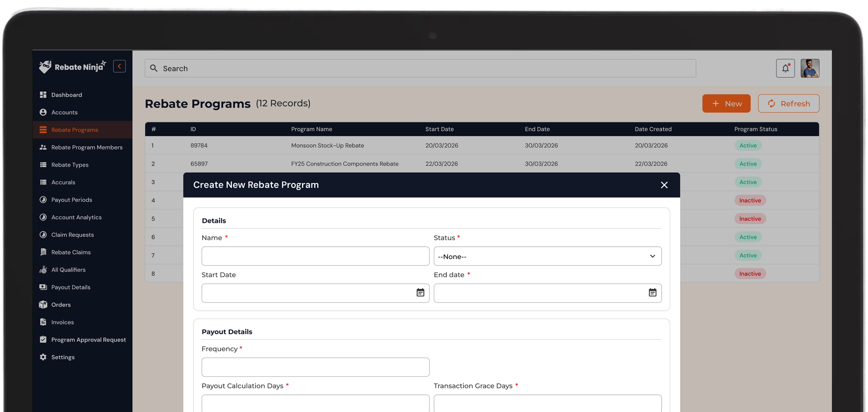Click the Orders box icon
The image size is (868, 412).
[43, 305]
